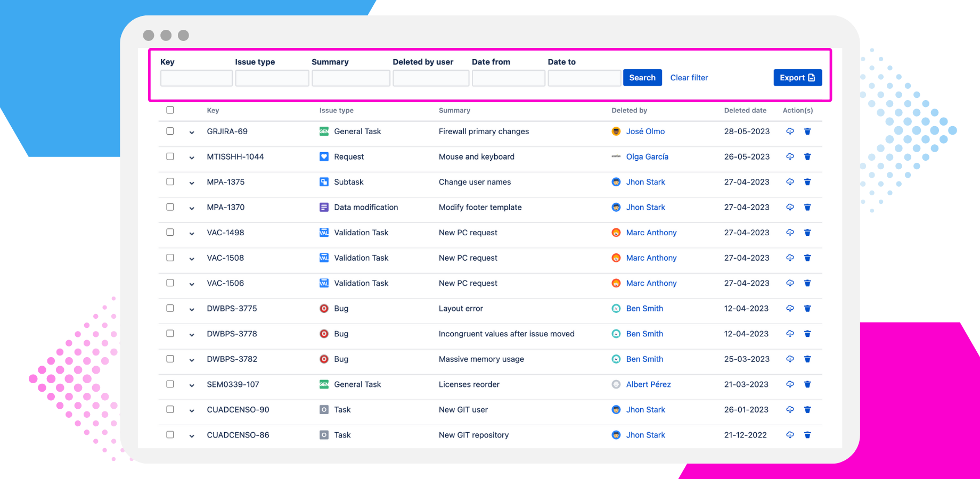Screen dimensions: 980x479
Task: Click the Subtask icon for MPA-1375
Action: [x=324, y=181]
